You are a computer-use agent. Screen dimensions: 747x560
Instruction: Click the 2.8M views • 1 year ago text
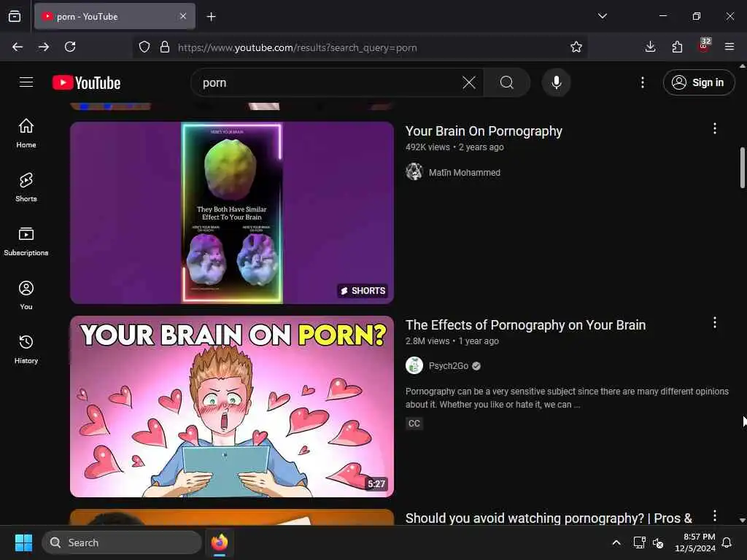point(452,341)
